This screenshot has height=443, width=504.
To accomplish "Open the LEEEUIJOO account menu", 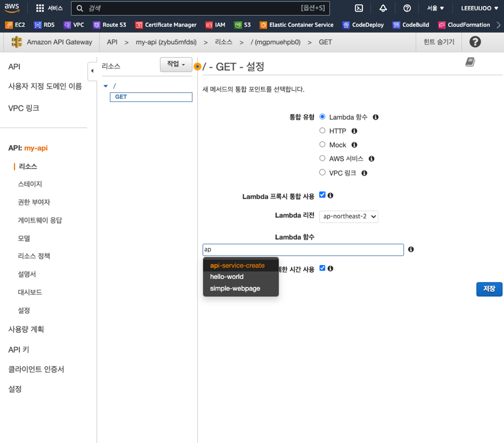I will click(480, 8).
